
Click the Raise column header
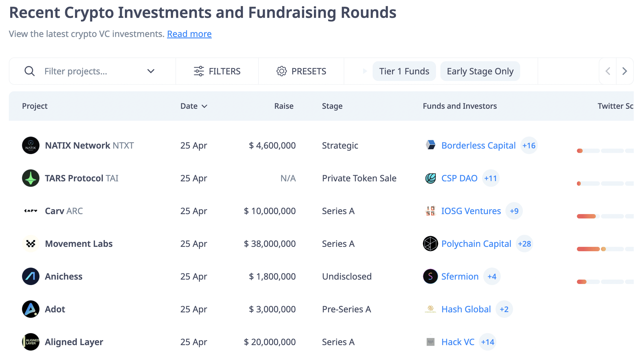[x=284, y=106]
